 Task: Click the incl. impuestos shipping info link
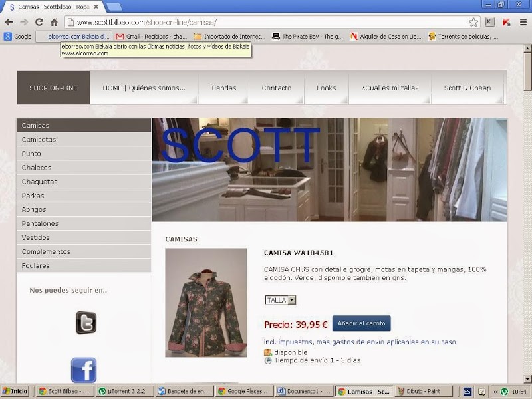click(360, 342)
